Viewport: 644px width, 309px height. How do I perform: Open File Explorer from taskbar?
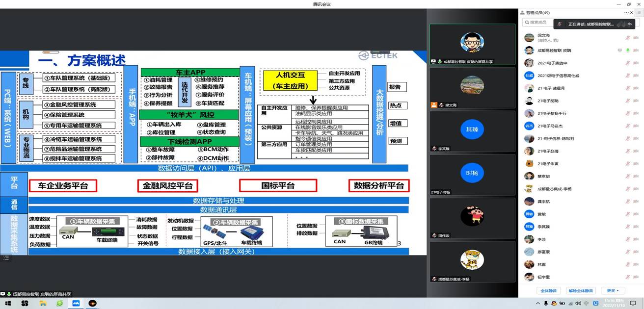click(x=43, y=304)
